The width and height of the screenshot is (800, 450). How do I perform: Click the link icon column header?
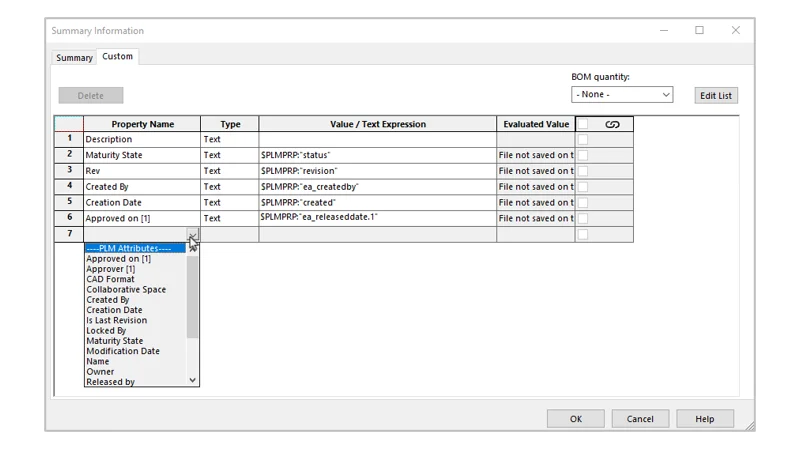coord(612,124)
